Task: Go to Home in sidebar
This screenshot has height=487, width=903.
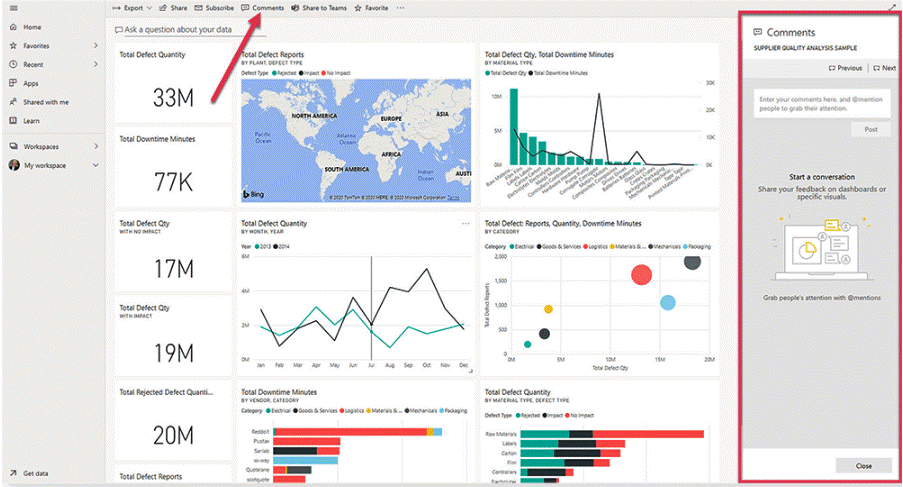Action: click(26, 27)
